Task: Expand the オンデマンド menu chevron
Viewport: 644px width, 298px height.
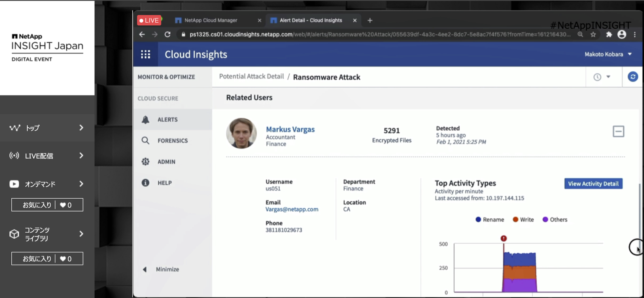Action: 81,184
